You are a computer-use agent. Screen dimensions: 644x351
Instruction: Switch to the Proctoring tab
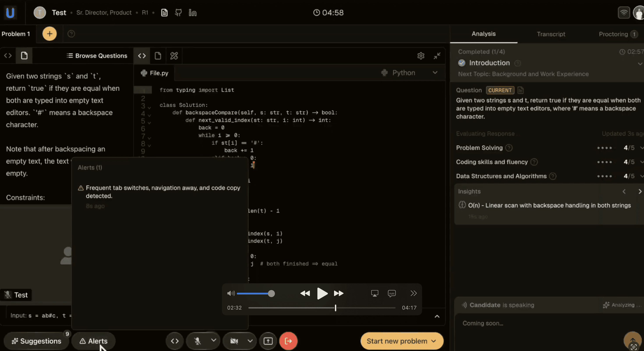click(613, 34)
